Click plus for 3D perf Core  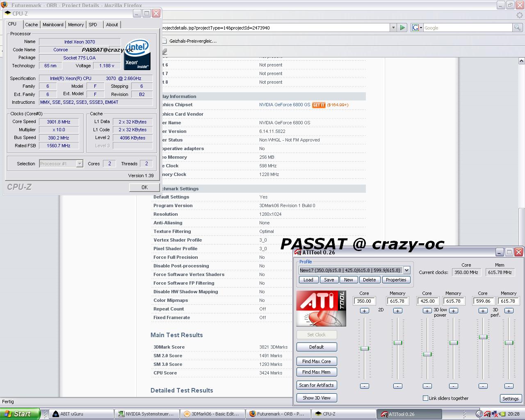(x=483, y=311)
